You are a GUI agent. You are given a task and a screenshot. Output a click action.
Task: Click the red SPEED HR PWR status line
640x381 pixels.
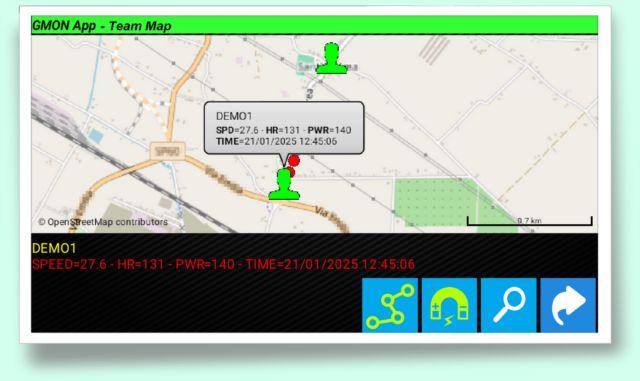point(223,264)
